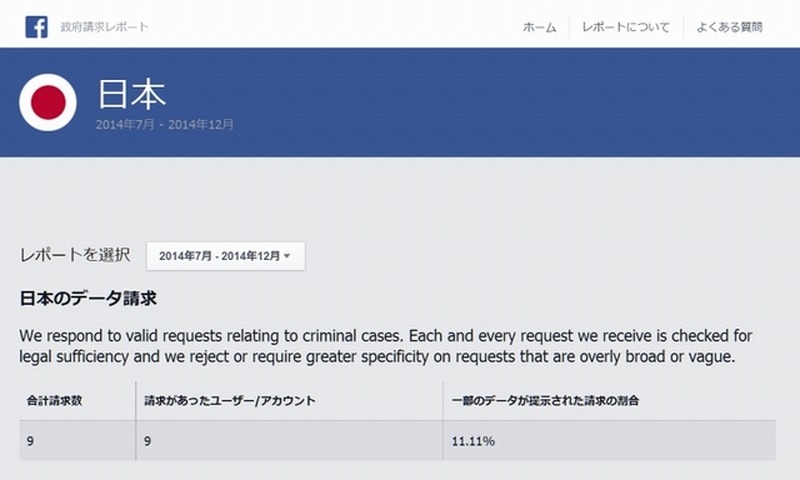
Task: Click the Facebook logo icon
Action: tap(36, 26)
